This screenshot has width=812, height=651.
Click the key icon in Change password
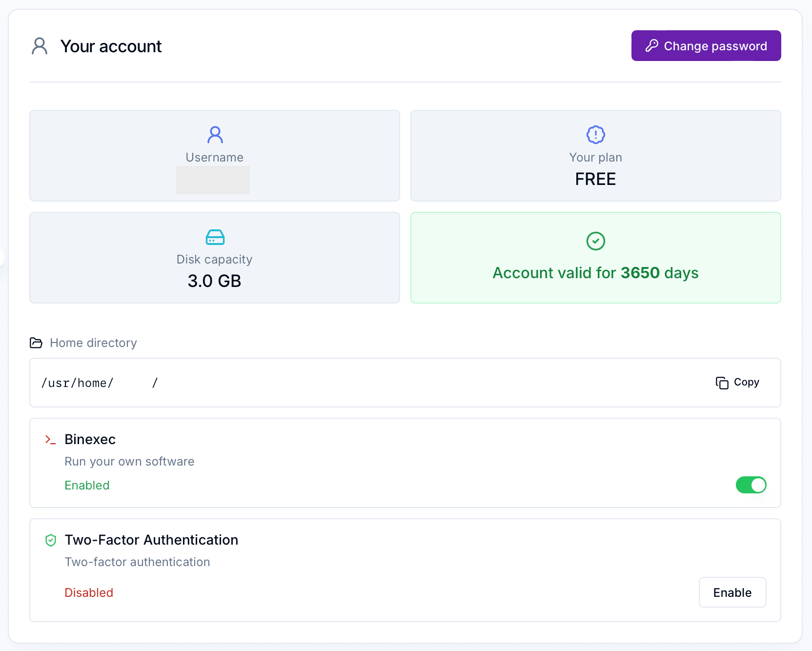pos(652,46)
